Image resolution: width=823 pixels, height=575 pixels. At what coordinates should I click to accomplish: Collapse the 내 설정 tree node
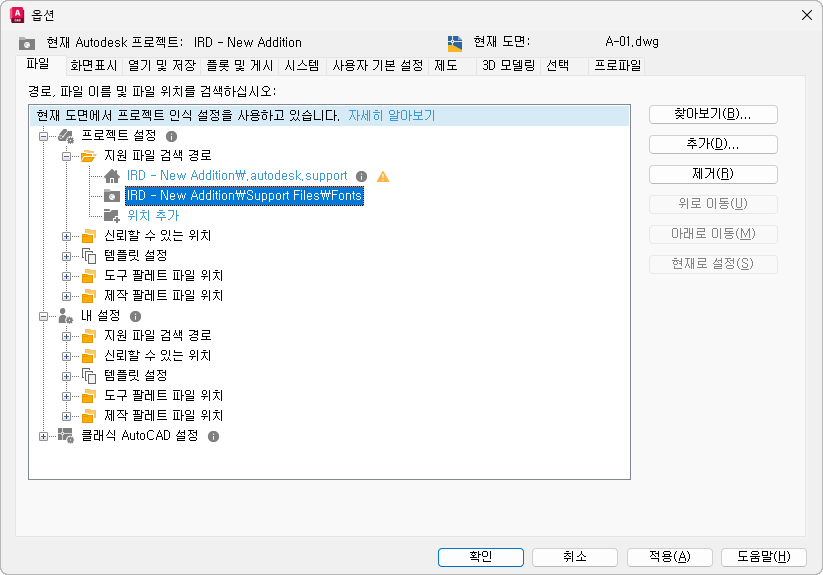(44, 316)
